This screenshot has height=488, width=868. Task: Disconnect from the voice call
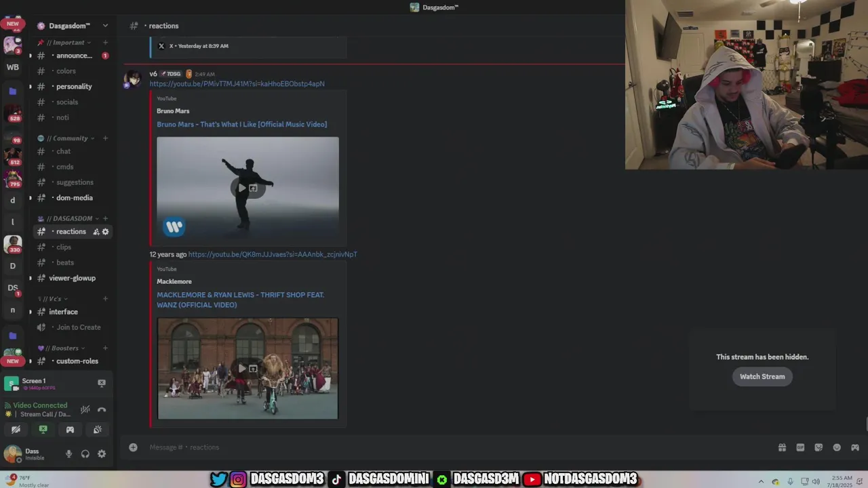(x=102, y=409)
